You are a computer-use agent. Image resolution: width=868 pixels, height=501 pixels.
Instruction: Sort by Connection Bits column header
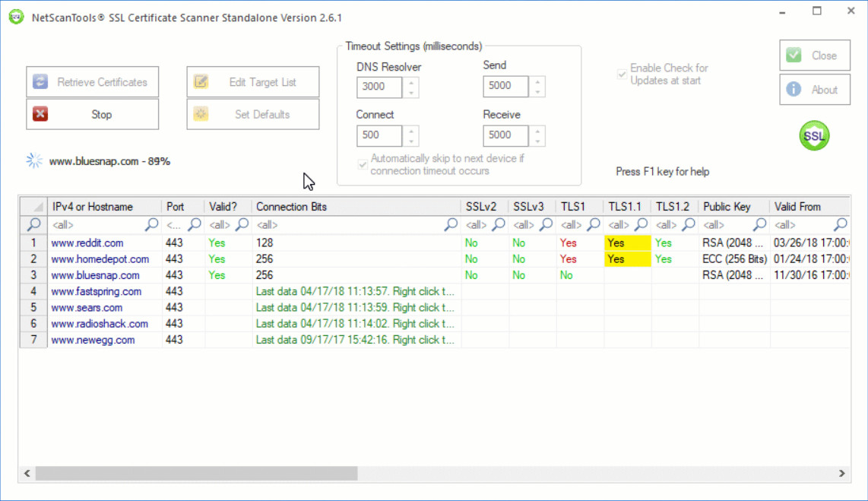[356, 207]
